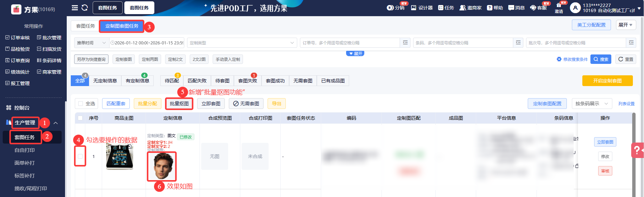Switch to the 定制图套图任务 tab

point(122,26)
